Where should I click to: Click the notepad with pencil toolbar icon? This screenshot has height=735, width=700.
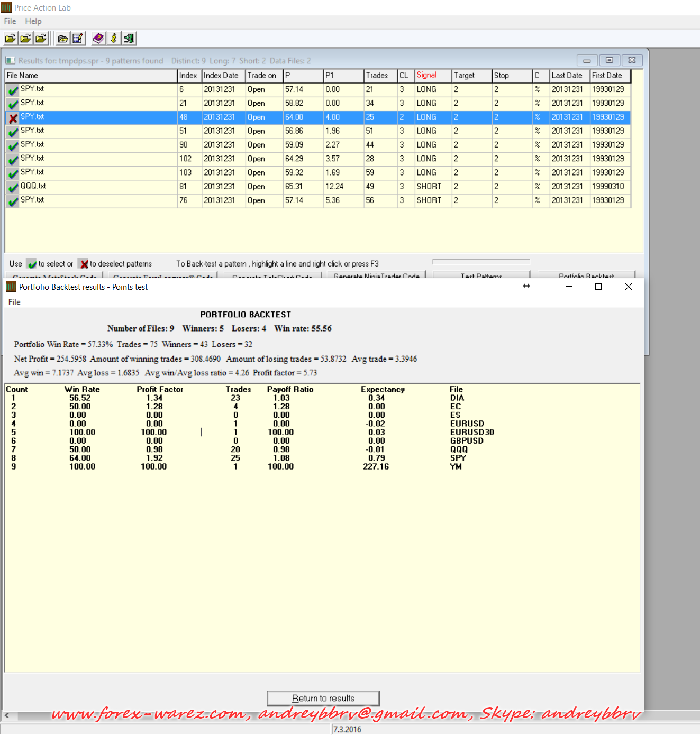[78, 39]
